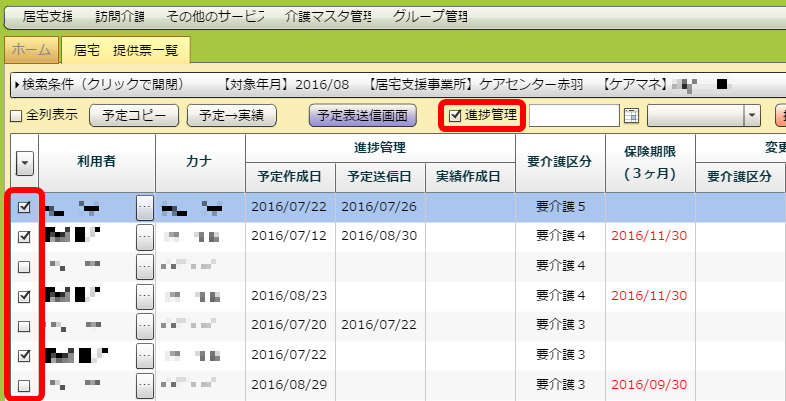Click ellipsis button in row dated 2016/08/29
Image resolution: width=786 pixels, height=401 pixels.
(x=145, y=385)
